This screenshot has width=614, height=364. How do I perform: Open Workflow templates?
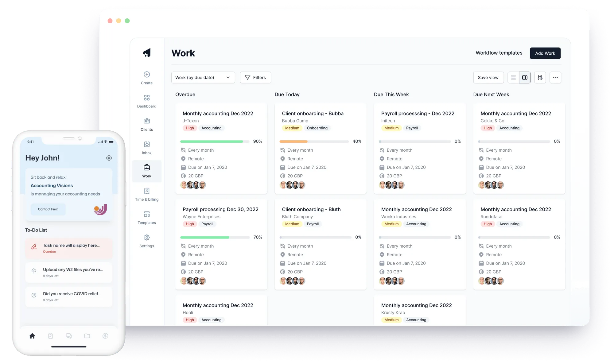(499, 53)
